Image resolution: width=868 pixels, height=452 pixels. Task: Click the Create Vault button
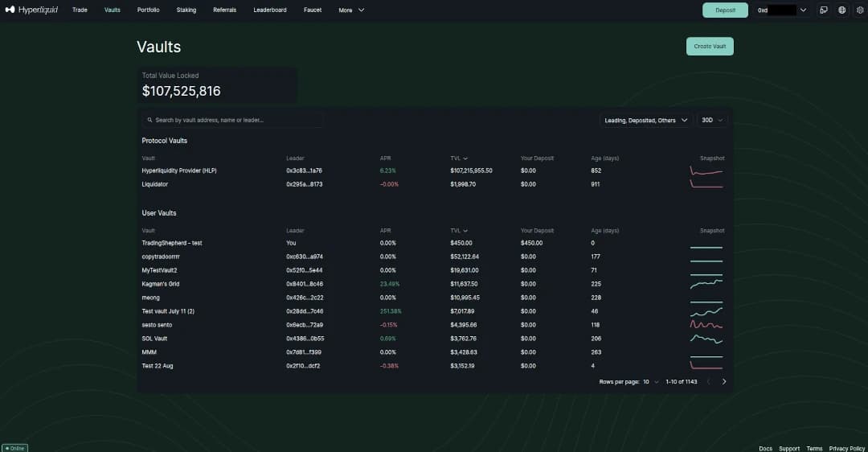[x=710, y=47]
